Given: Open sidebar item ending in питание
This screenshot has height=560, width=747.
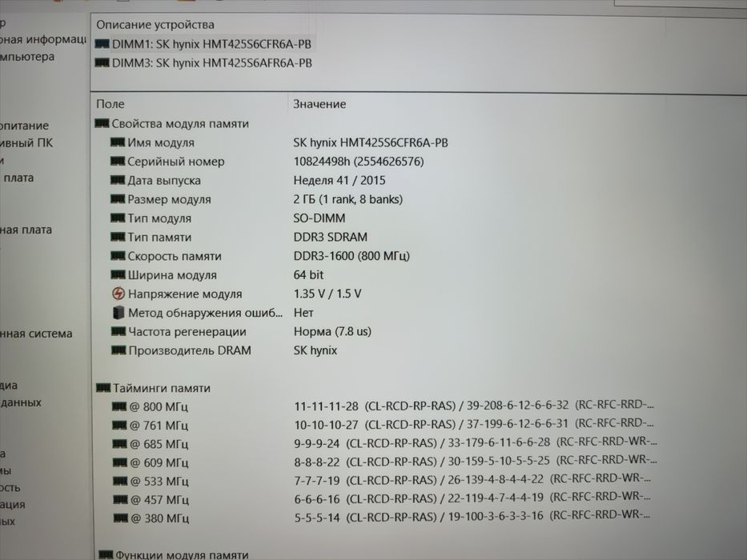Looking at the screenshot, I should 24,126.
